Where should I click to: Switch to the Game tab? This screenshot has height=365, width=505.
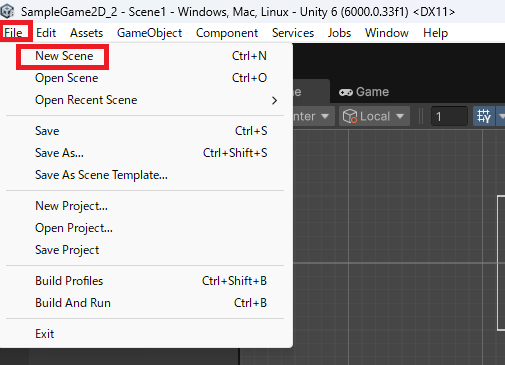[x=364, y=92]
